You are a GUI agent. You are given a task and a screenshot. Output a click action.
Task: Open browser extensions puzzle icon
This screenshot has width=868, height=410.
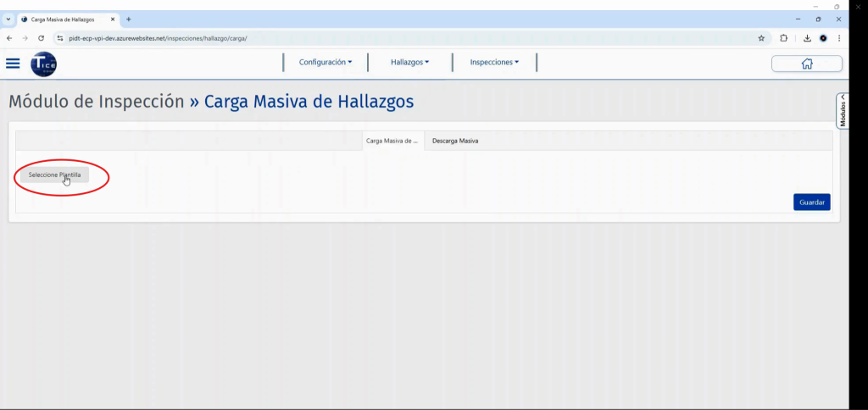coord(783,38)
